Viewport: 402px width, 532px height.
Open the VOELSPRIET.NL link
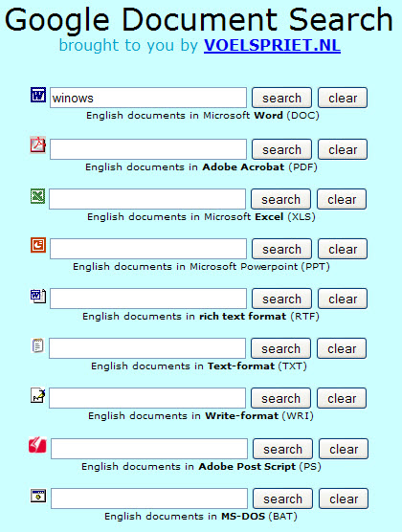click(x=272, y=45)
